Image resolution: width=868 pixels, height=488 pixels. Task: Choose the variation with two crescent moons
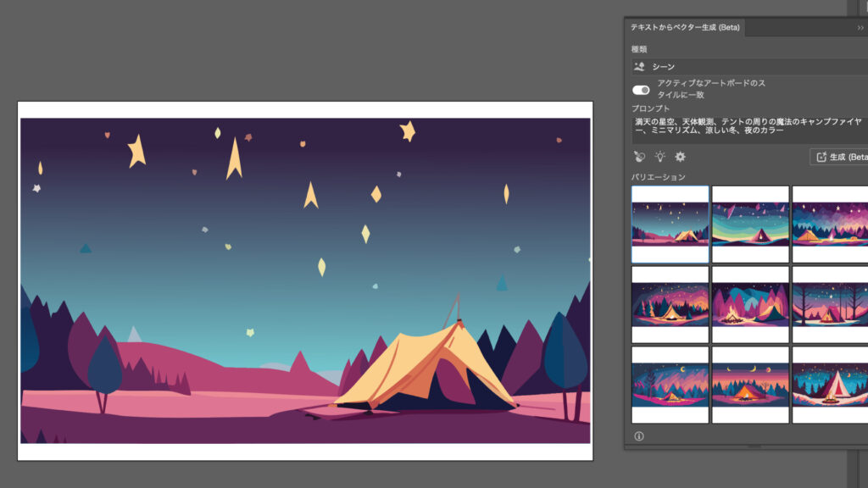click(x=750, y=385)
